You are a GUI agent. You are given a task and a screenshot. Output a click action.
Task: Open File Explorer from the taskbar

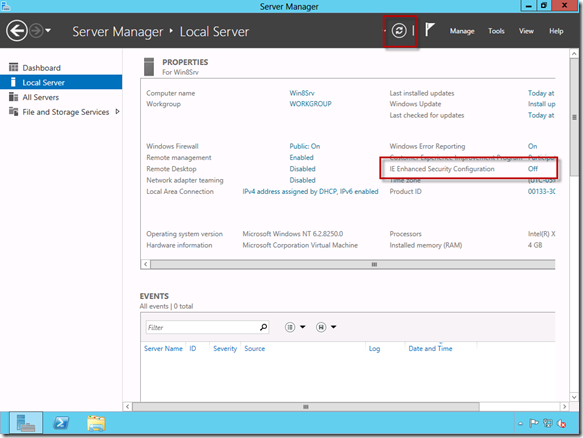(96, 423)
